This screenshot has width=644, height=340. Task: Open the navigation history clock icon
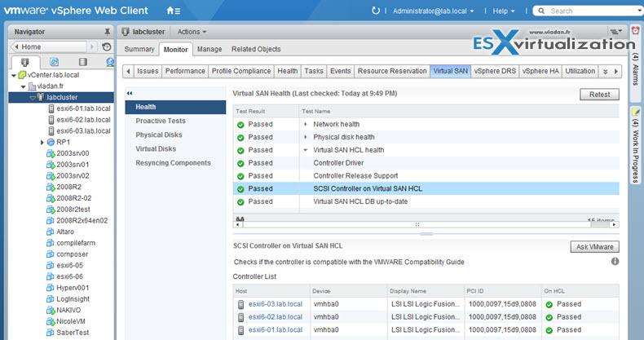[107, 46]
